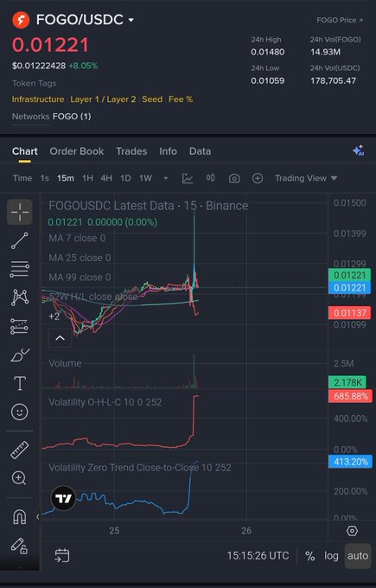Open the Info tab
The height and width of the screenshot is (588, 376).
[x=168, y=151]
